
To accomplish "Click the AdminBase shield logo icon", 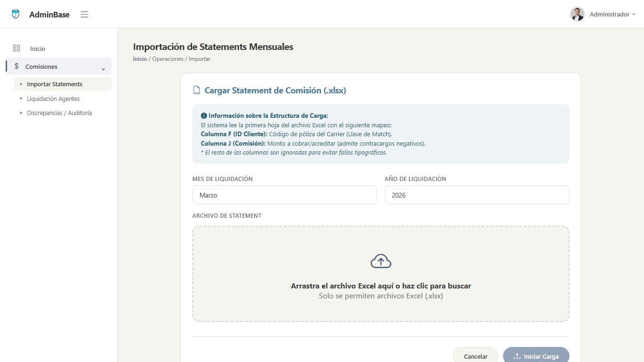I will point(16,14).
